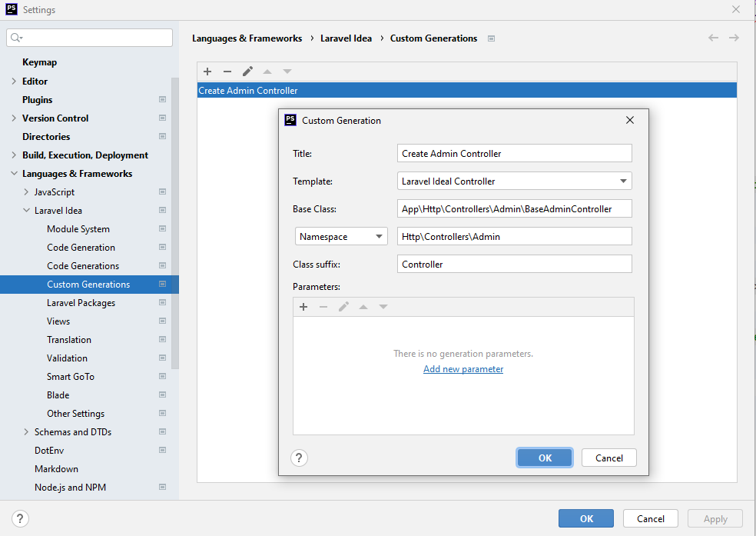Screen dimensions: 756x536
Task: Edit the generation via the pencil icon
Action: [x=247, y=72]
